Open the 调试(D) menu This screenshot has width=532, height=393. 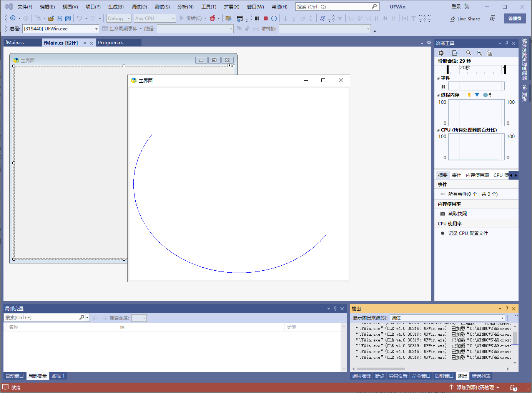[x=139, y=7]
